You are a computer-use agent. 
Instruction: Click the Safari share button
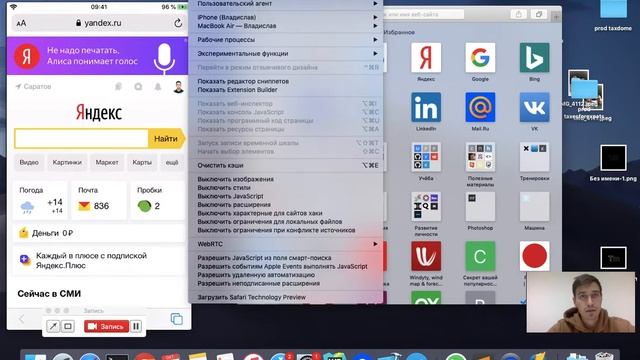pos(518,14)
